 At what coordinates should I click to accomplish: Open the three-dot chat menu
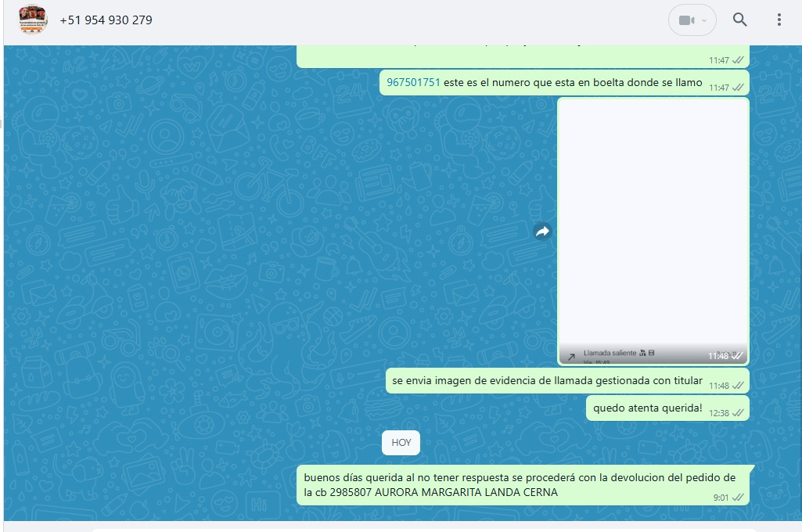(779, 20)
